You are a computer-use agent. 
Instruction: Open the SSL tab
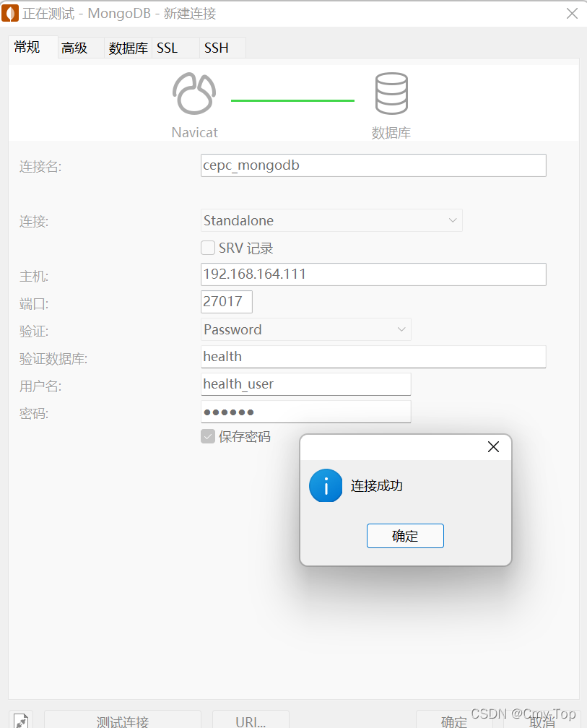(167, 48)
